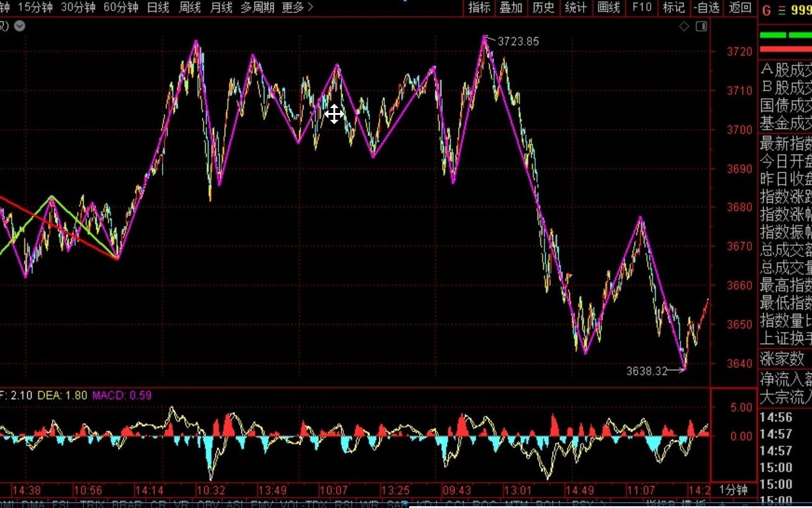The image size is (812, 508).
Task: Open the 多周期 multi-period view
Action: [257, 7]
